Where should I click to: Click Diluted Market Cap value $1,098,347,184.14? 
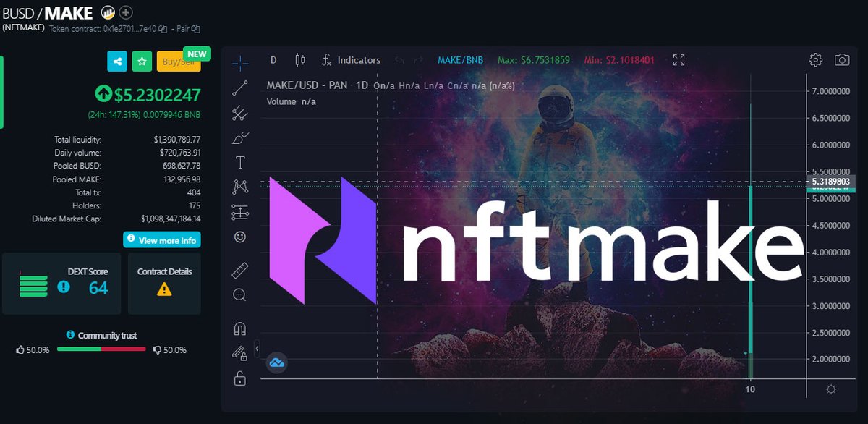pos(171,219)
